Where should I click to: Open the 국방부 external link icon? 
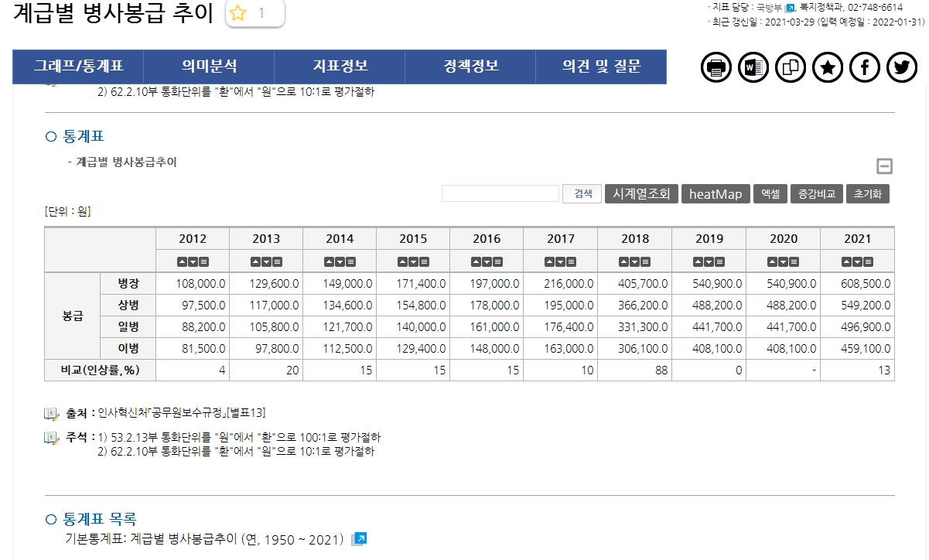tap(790, 8)
